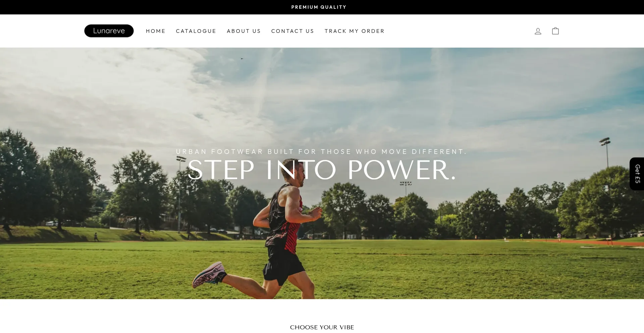Click the distant person on left field
This screenshot has height=333, width=644.
point(96,237)
